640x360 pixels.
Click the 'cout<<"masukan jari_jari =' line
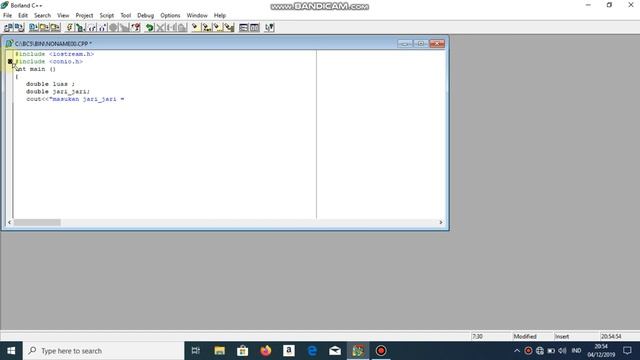pos(75,99)
